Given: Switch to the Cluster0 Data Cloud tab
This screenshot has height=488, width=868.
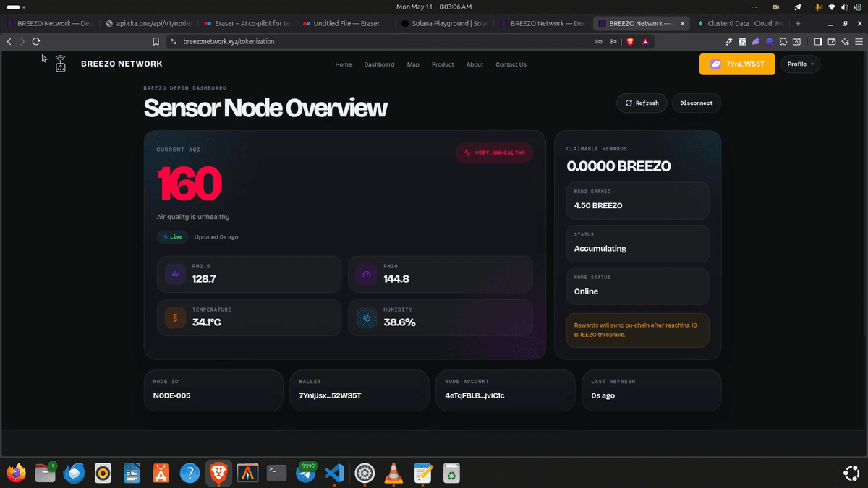Looking at the screenshot, I should (740, 23).
